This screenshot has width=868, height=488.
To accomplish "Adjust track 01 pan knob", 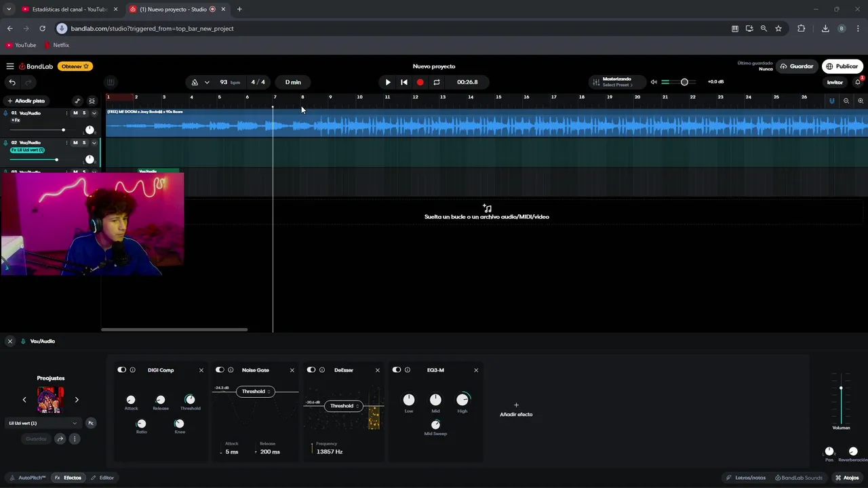I will pos(90,129).
